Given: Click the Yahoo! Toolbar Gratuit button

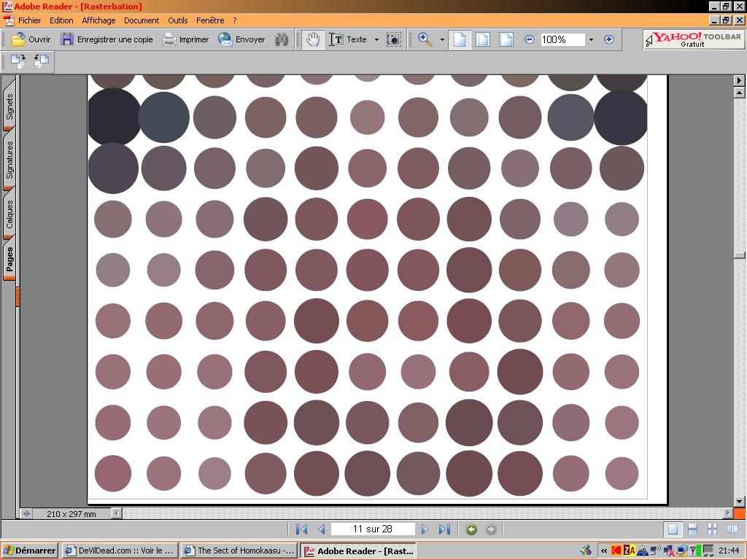Looking at the screenshot, I should 693,39.
